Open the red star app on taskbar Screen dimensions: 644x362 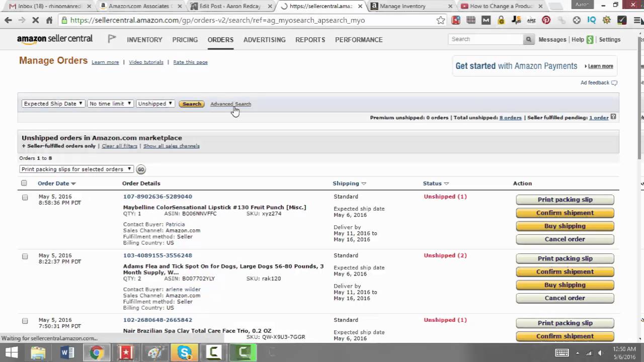tap(126, 352)
